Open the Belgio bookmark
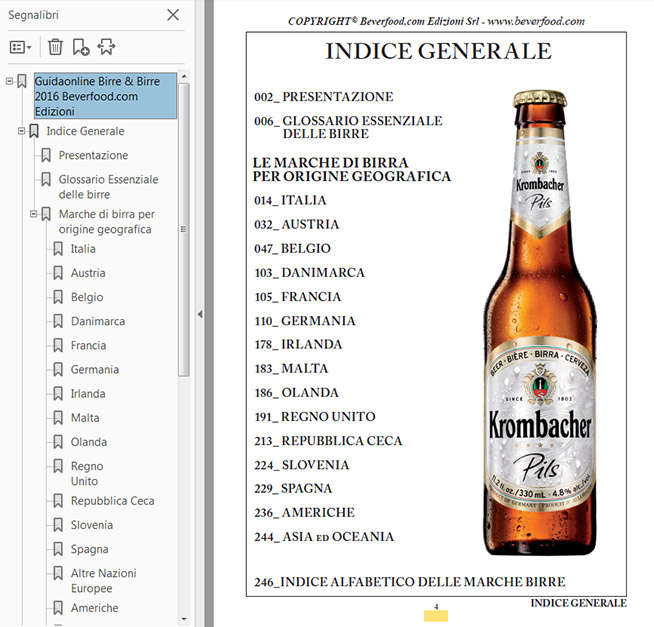654x627 pixels. [87, 297]
